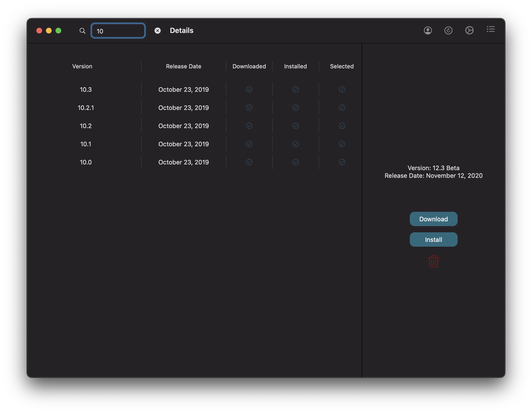Toggle the Selected checkmark for version 10.2
Screen dimensions: 532x413
pyautogui.click(x=342, y=126)
